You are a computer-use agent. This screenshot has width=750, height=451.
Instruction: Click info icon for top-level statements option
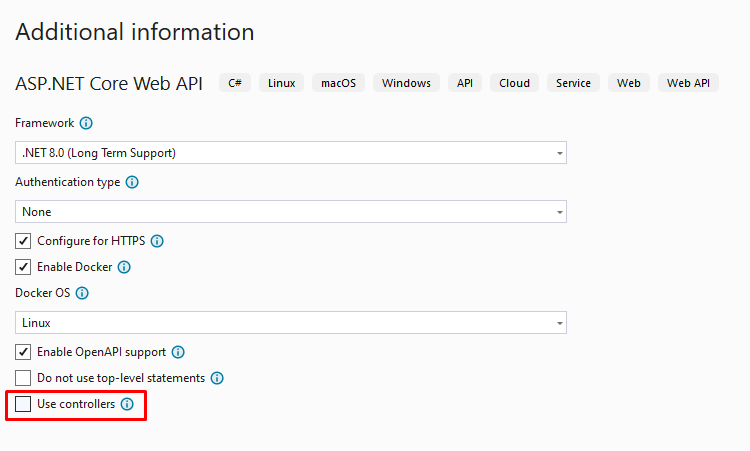(x=217, y=378)
